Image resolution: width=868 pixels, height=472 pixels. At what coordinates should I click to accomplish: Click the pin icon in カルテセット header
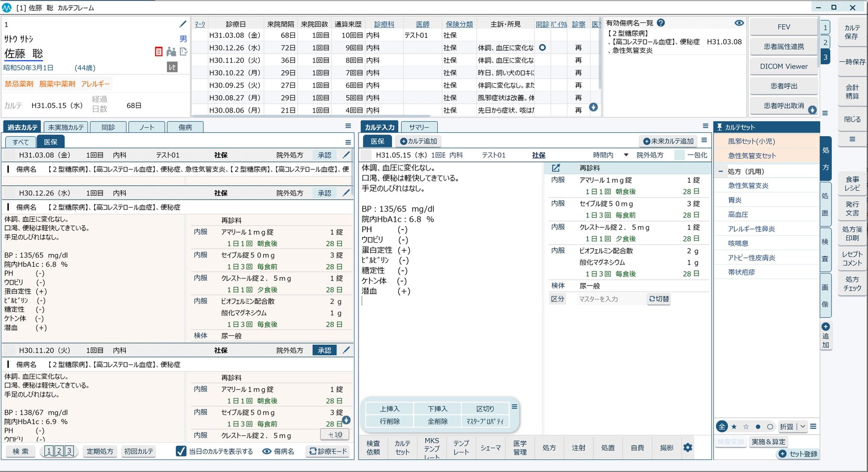[x=719, y=127]
